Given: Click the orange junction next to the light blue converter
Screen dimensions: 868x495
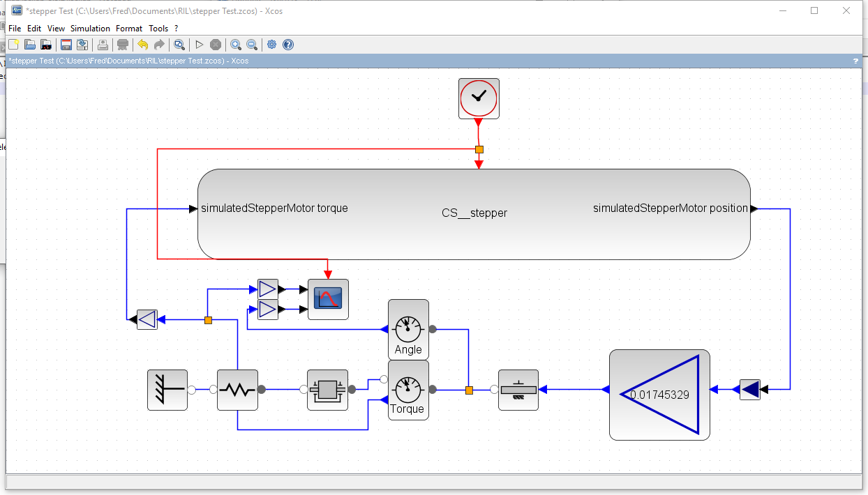Looking at the screenshot, I should coord(208,320).
